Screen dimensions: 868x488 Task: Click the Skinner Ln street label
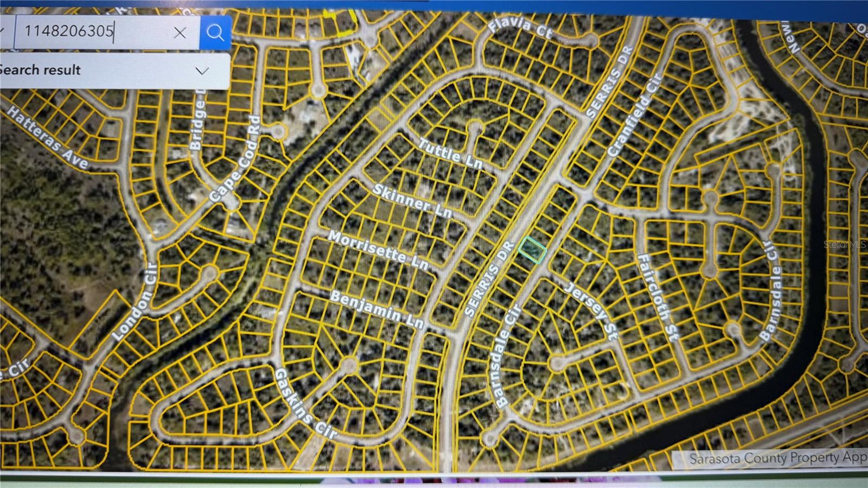click(412, 201)
